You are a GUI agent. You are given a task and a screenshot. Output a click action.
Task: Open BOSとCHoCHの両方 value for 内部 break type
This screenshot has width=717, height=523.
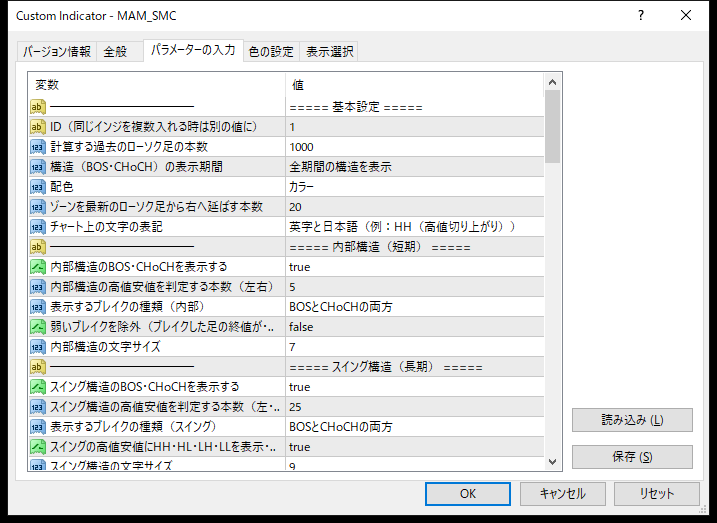point(415,307)
